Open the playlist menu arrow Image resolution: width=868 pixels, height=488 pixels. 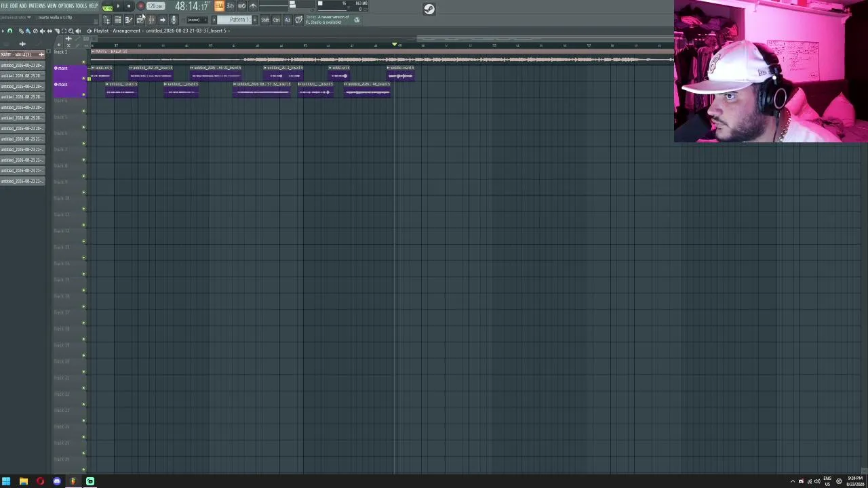click(3, 31)
